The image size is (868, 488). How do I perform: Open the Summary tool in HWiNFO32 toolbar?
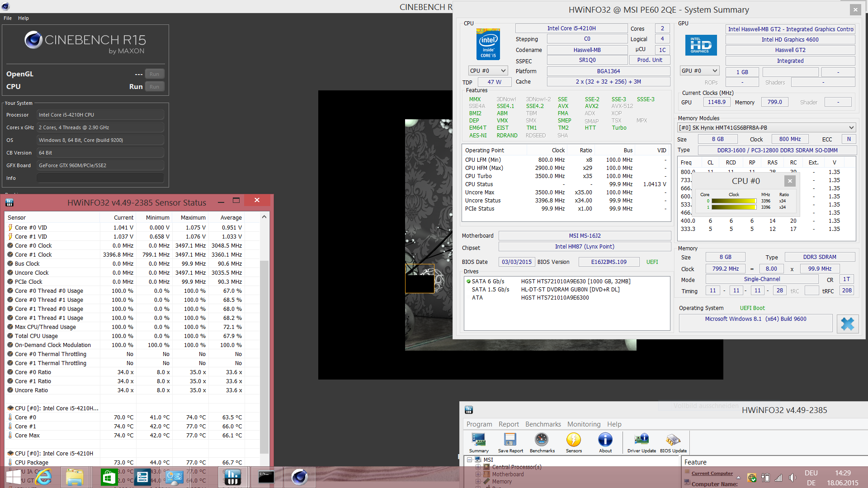(479, 443)
